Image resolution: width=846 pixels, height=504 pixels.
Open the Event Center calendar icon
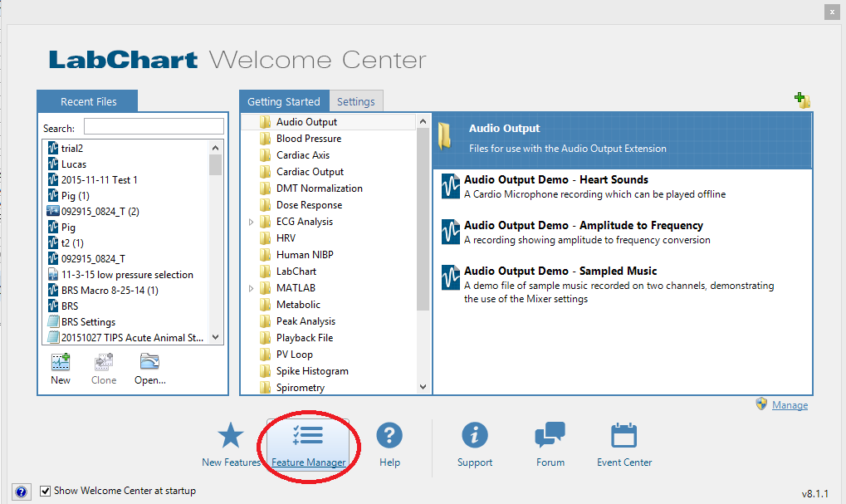click(x=623, y=436)
